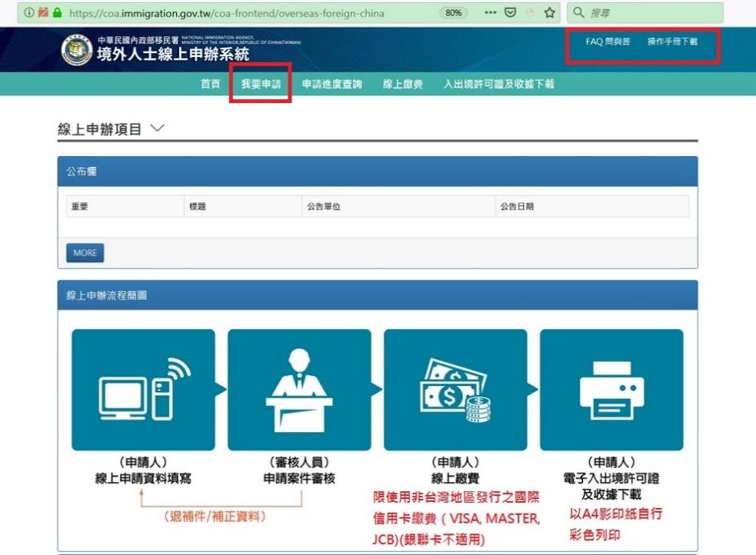Click the money online payment icon tile
This screenshot has width=756, height=555.
tap(455, 390)
